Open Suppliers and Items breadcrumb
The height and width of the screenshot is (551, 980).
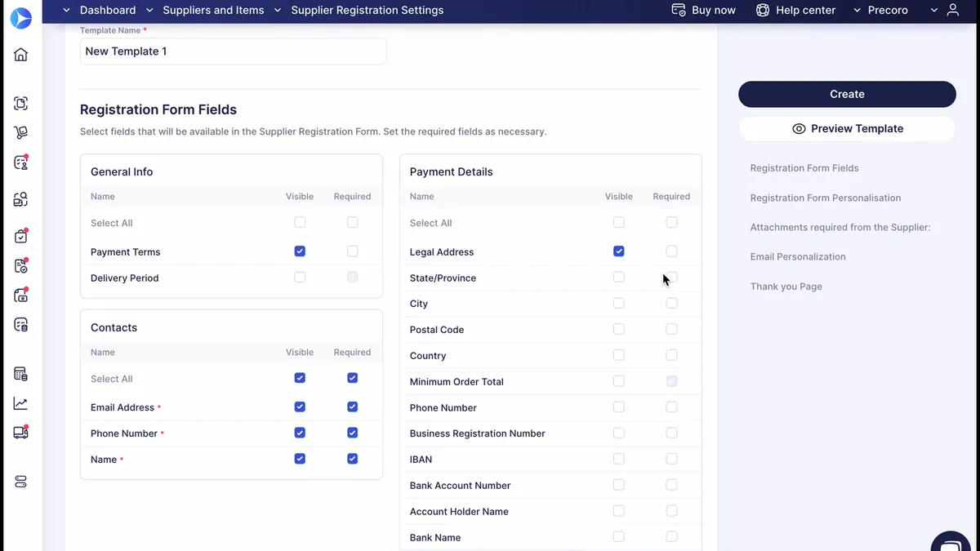click(x=213, y=11)
